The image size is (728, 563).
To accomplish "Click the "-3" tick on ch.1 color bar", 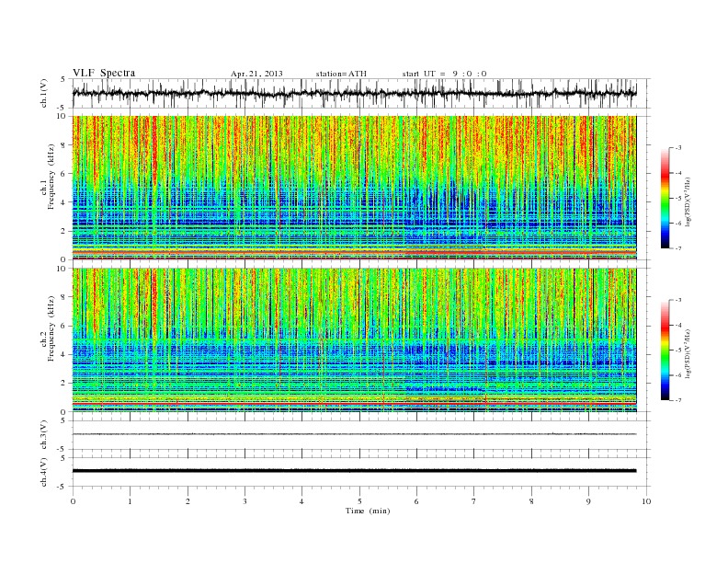I will pyautogui.click(x=677, y=148).
